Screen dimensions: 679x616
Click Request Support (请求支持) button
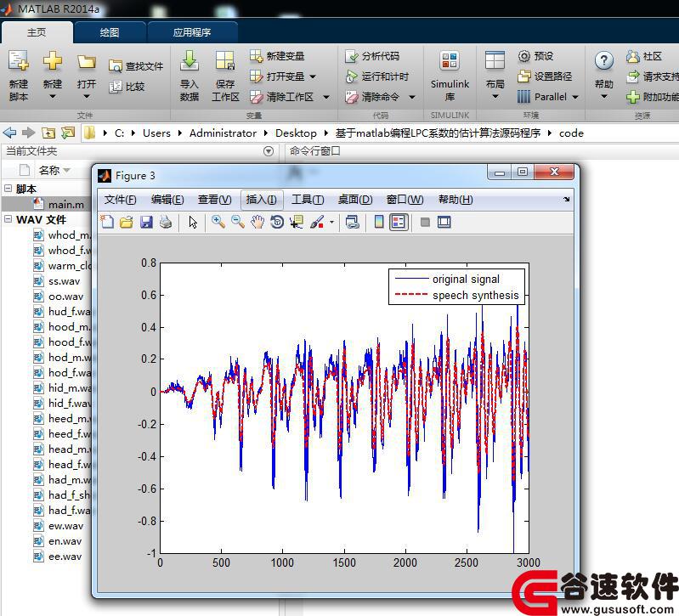click(652, 76)
